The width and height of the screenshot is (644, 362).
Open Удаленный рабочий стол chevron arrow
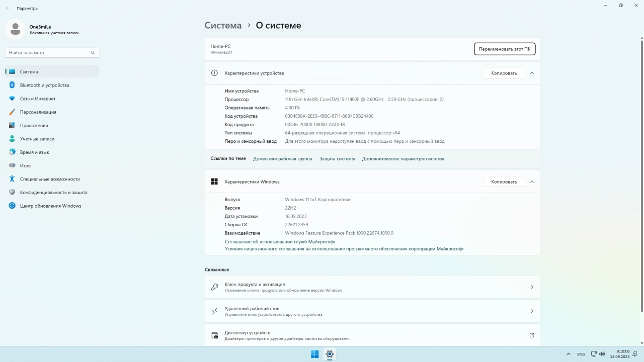coord(532,311)
